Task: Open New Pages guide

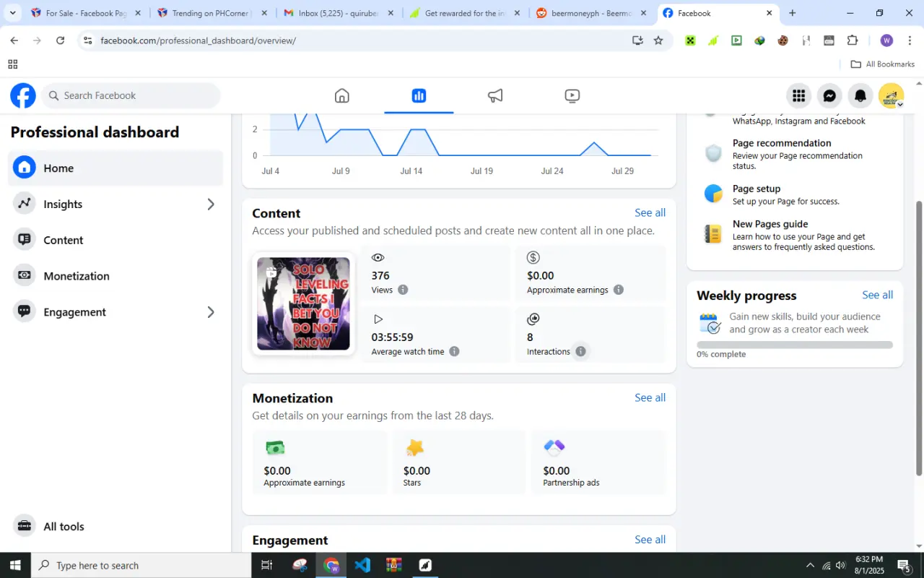Action: pos(795,235)
